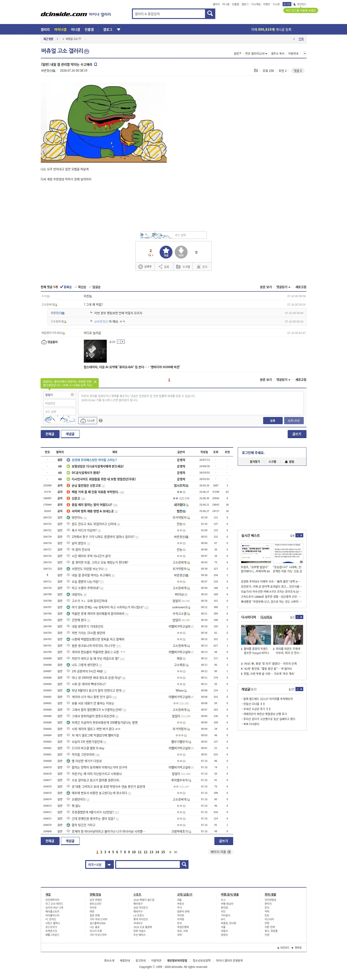
Task: Click the help question mark beside 디시콘
Action: [101, 420]
